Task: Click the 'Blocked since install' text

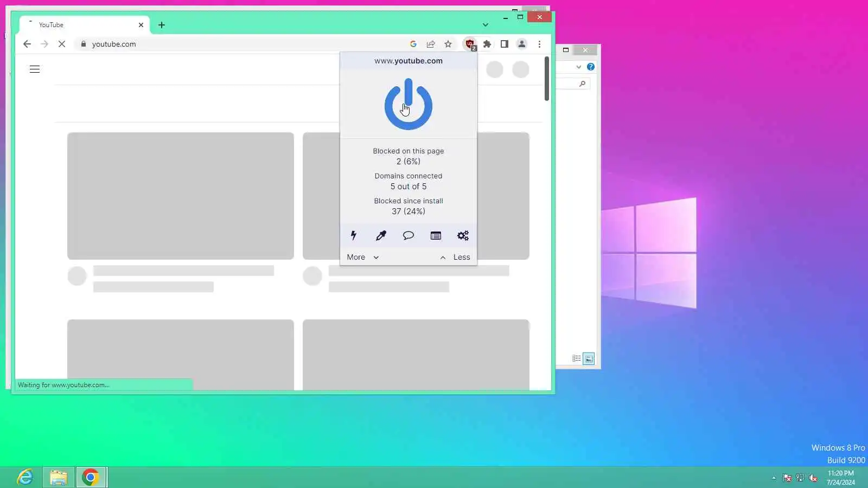Action: (x=409, y=201)
